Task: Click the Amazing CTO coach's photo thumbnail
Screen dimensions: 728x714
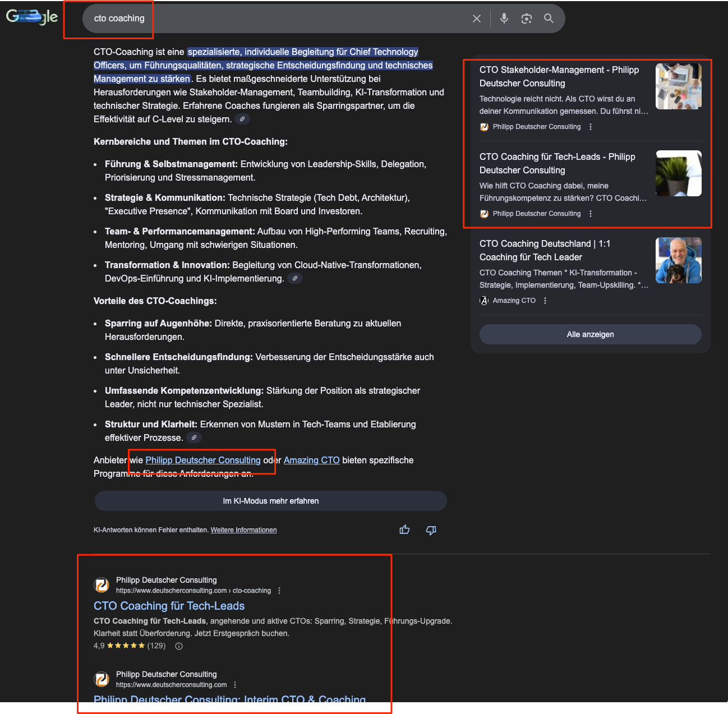Action: pos(678,260)
